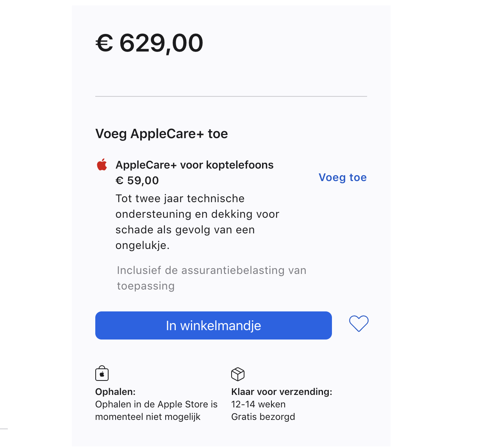Click the € 629,00 product price
478x448 pixels.
pos(150,43)
